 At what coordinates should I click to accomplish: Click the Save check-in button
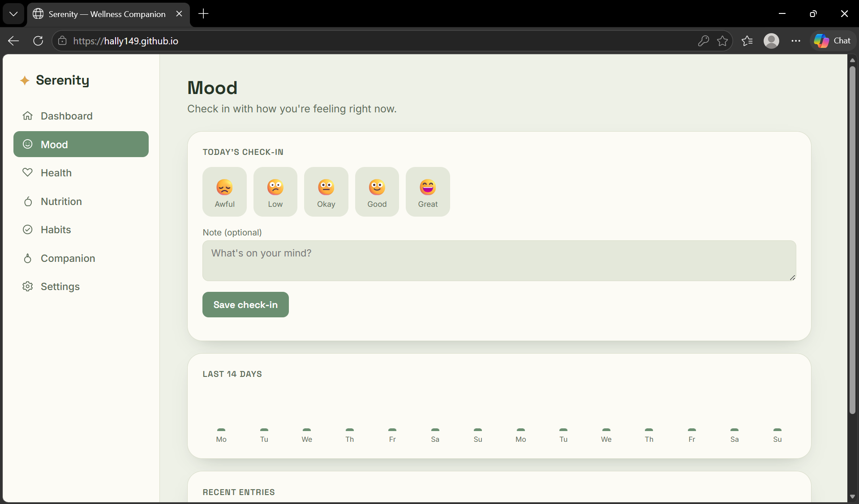click(245, 305)
